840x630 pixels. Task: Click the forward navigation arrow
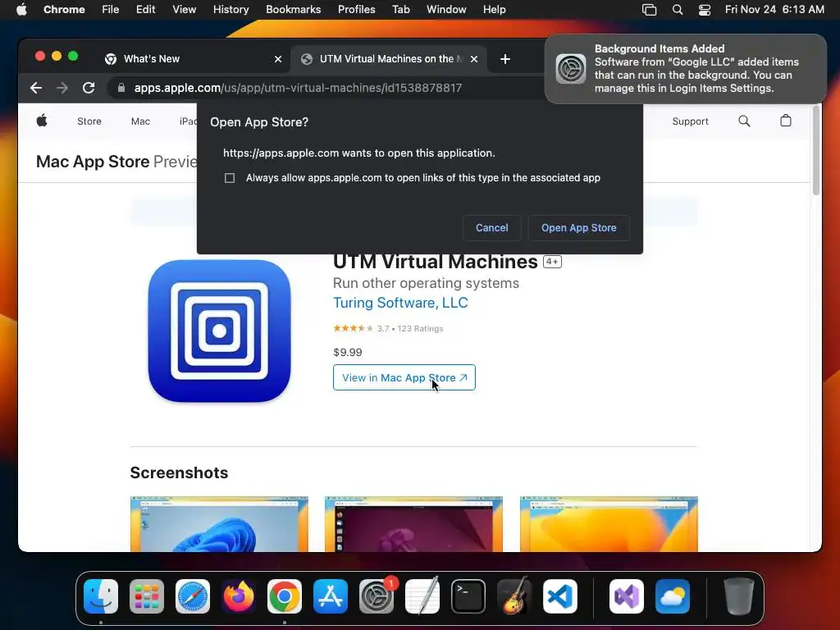click(62, 88)
